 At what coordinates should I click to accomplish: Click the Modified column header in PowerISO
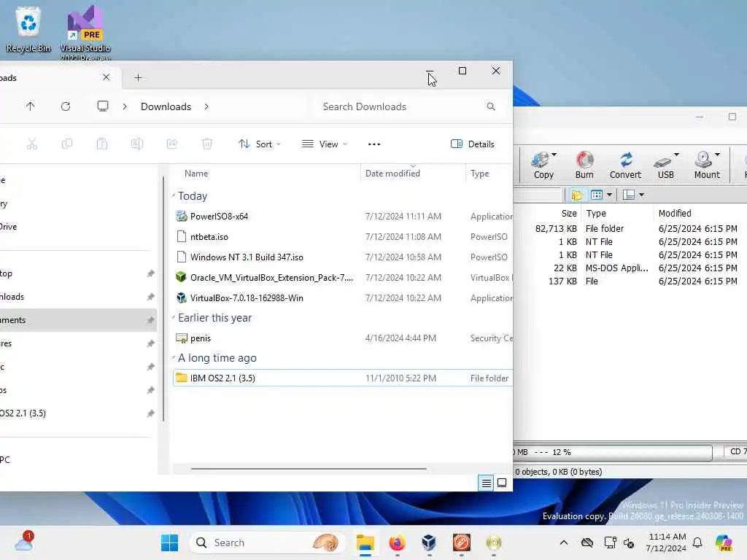[x=675, y=214]
